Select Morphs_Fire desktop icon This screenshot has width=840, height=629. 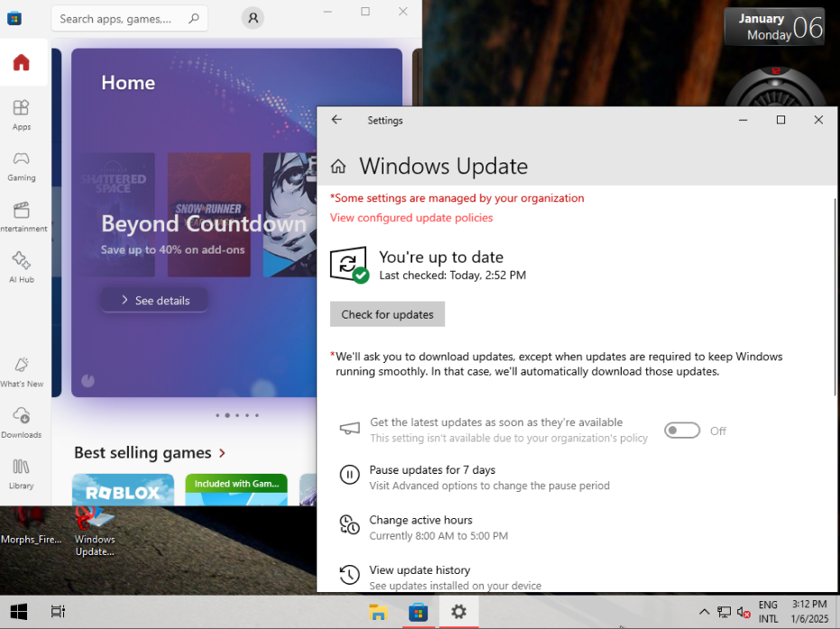(31, 528)
